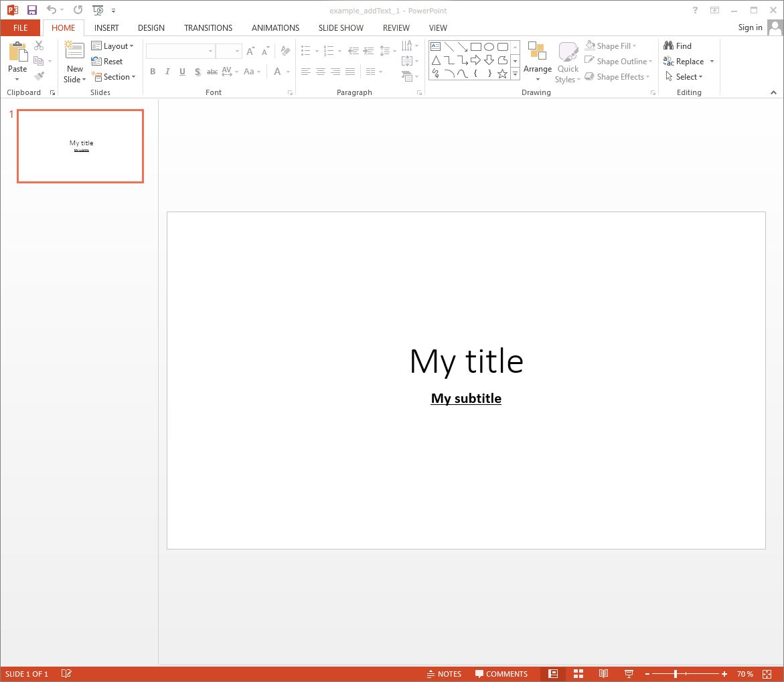Click the Reset slide button

107,61
